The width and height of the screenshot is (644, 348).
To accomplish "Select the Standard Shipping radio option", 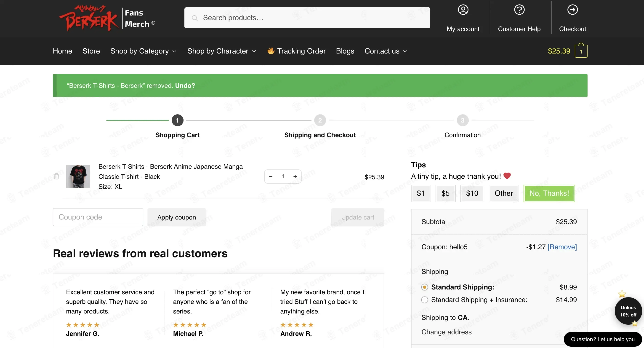I will (425, 287).
